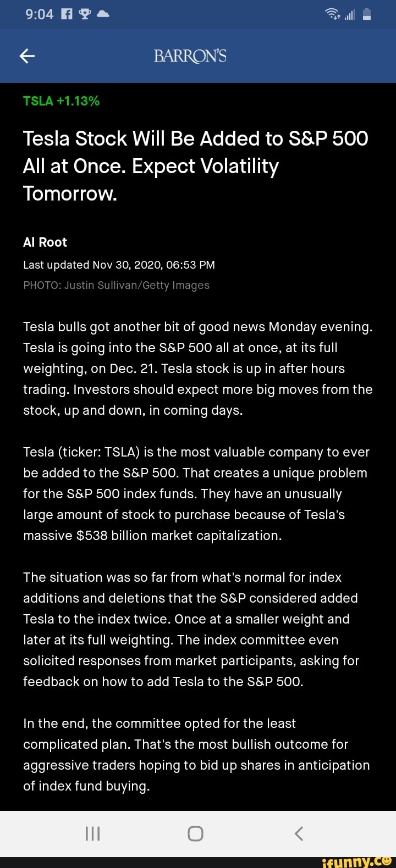
Task: Open author Al Root's profile
Action: (45, 242)
